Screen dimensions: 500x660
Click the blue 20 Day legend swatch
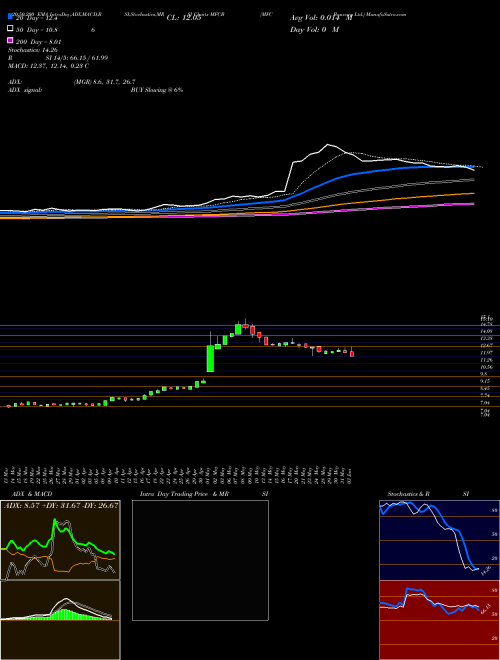pos(10,17)
